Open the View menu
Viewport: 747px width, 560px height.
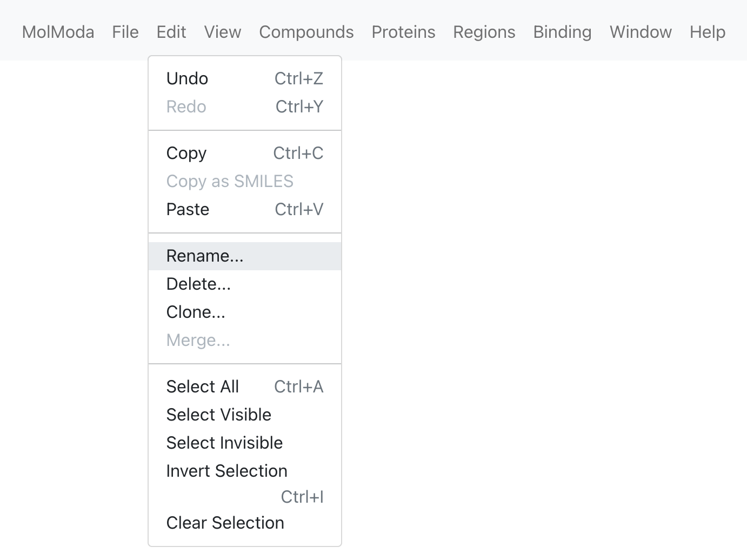[223, 32]
